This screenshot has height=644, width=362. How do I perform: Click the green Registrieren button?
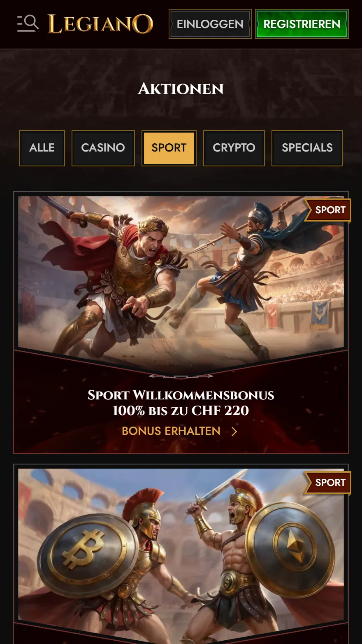point(302,24)
